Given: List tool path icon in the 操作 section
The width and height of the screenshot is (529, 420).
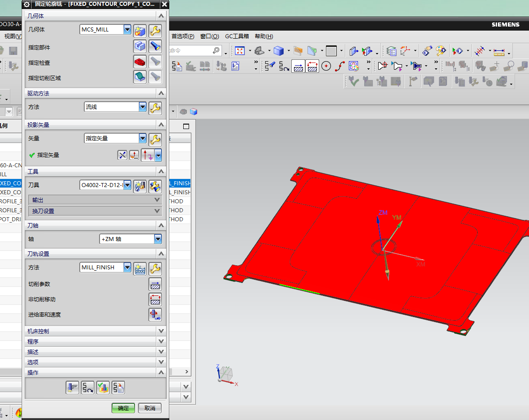Looking at the screenshot, I should [118, 388].
